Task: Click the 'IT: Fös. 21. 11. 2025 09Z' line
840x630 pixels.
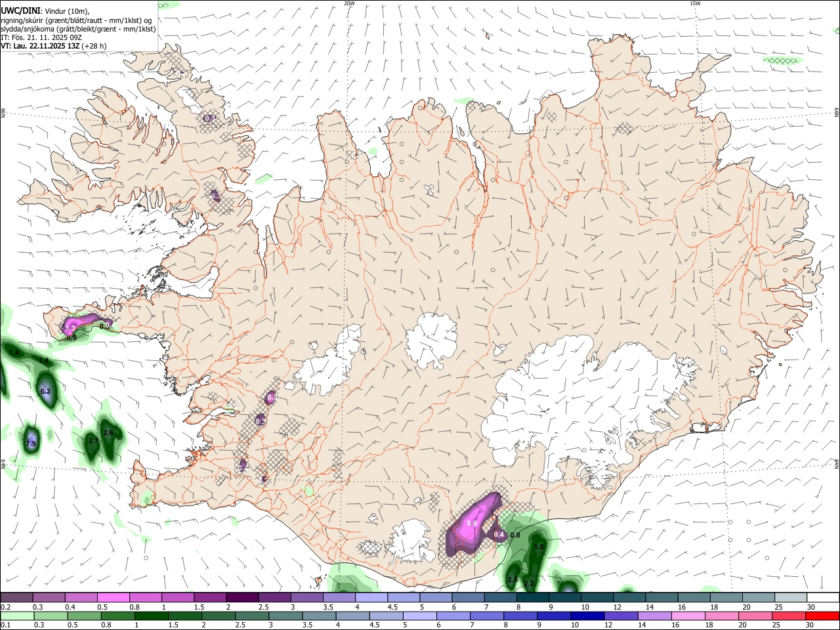Action: point(41,37)
